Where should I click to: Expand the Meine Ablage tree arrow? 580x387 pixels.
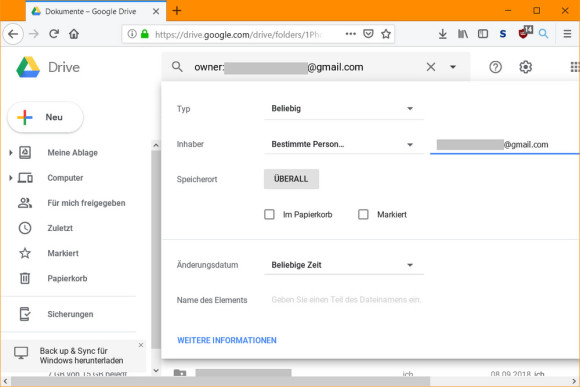click(x=10, y=152)
